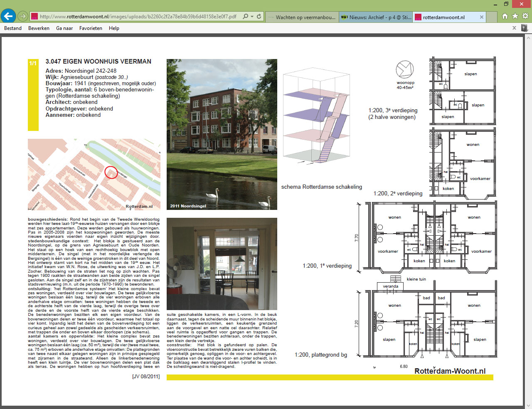Click the '1:200, 3e verdieping' label

(x=393, y=111)
